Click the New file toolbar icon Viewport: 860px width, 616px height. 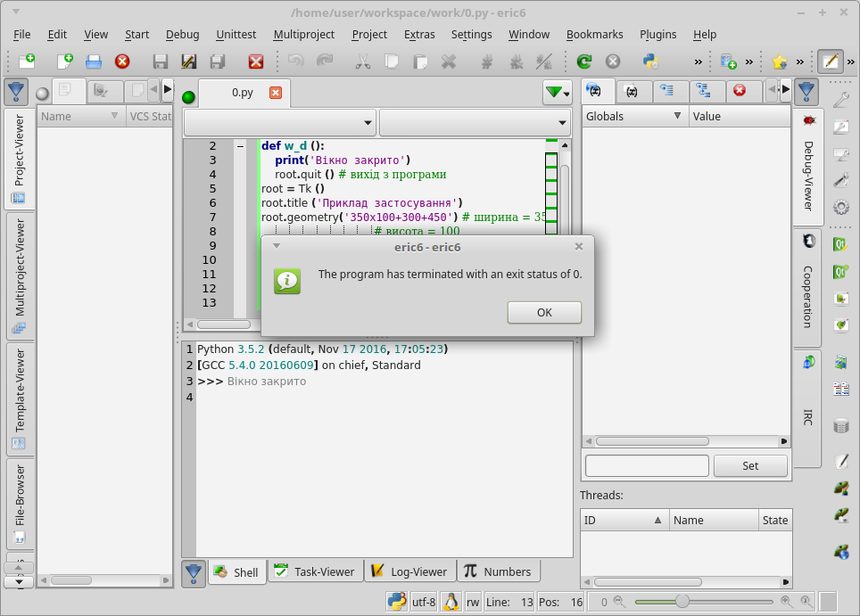pyautogui.click(x=65, y=62)
